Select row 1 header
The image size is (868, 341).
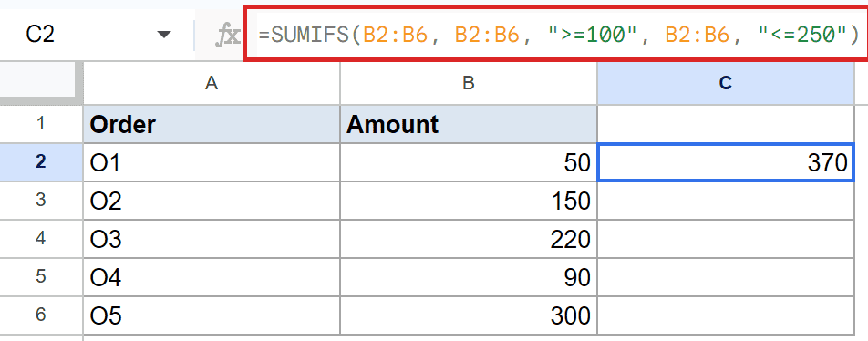pyautogui.click(x=41, y=124)
